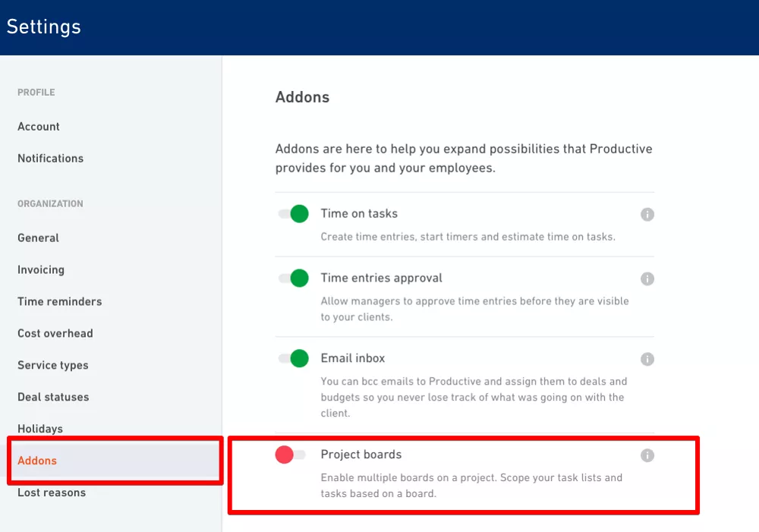This screenshot has width=759, height=532.
Task: Show info for the Project boards addon
Action: click(647, 455)
